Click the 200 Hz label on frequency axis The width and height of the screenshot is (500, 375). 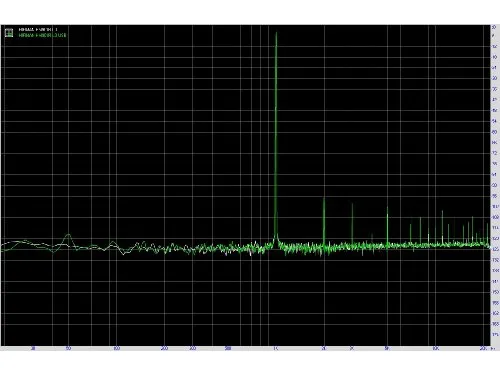point(164,349)
